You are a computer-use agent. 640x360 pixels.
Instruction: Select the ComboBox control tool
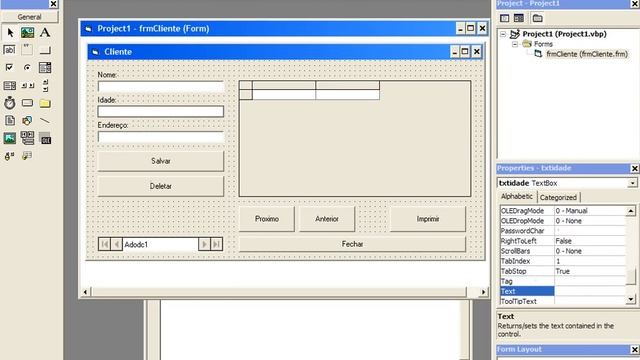tap(45, 67)
